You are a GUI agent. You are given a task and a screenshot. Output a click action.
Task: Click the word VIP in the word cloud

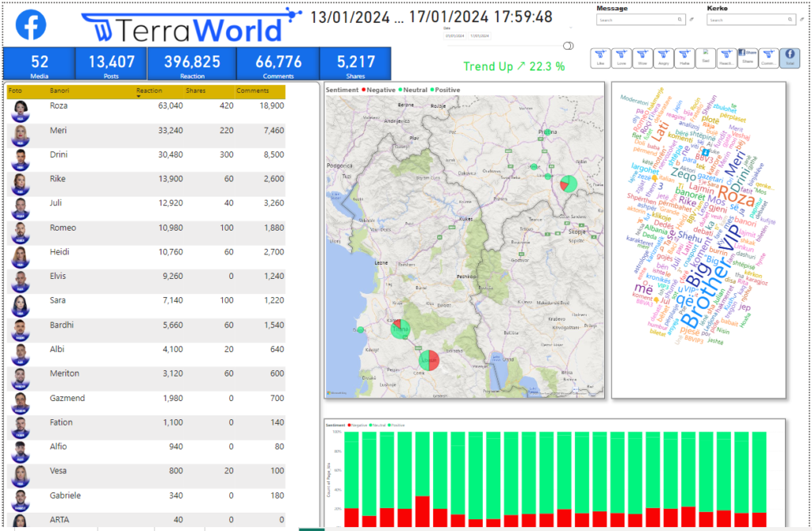coord(730,236)
